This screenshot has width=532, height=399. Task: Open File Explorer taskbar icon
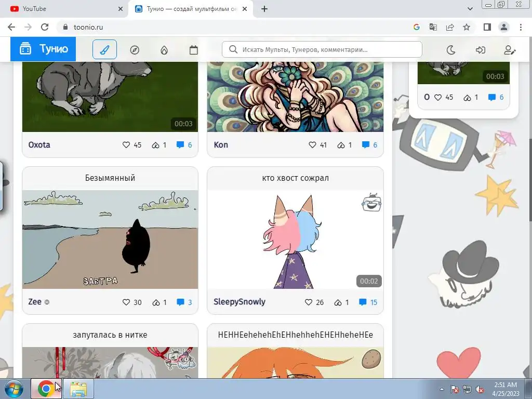[78, 389]
